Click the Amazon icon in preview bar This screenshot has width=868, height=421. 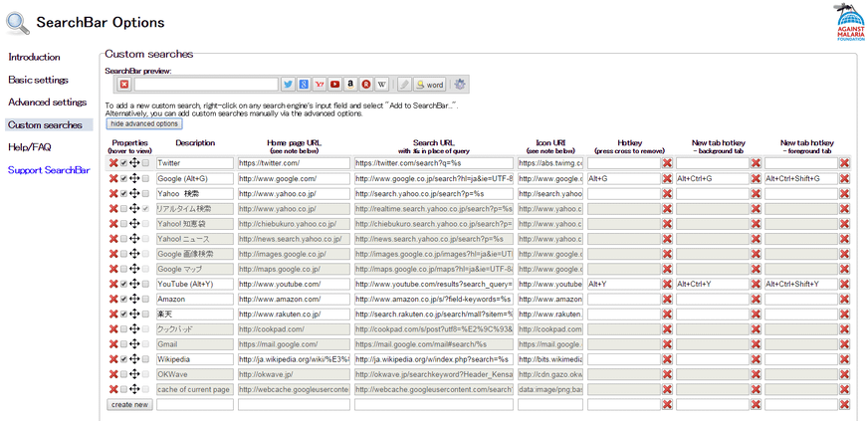tap(350, 85)
